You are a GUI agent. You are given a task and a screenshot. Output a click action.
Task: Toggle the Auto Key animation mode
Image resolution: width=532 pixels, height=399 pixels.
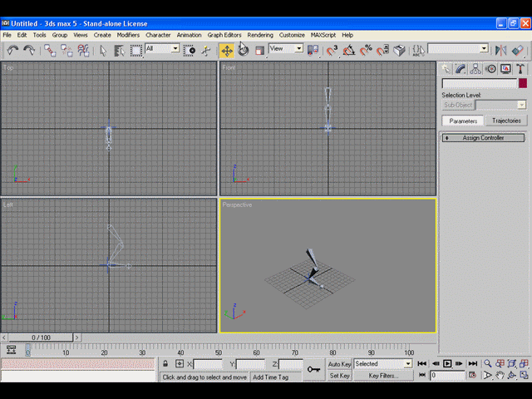(x=339, y=364)
